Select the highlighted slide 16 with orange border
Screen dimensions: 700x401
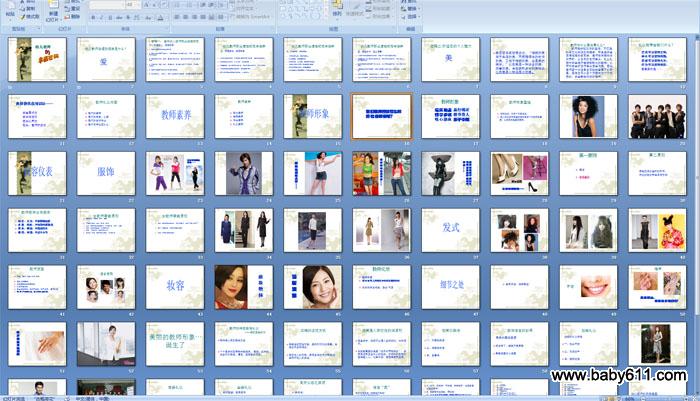coord(382,116)
